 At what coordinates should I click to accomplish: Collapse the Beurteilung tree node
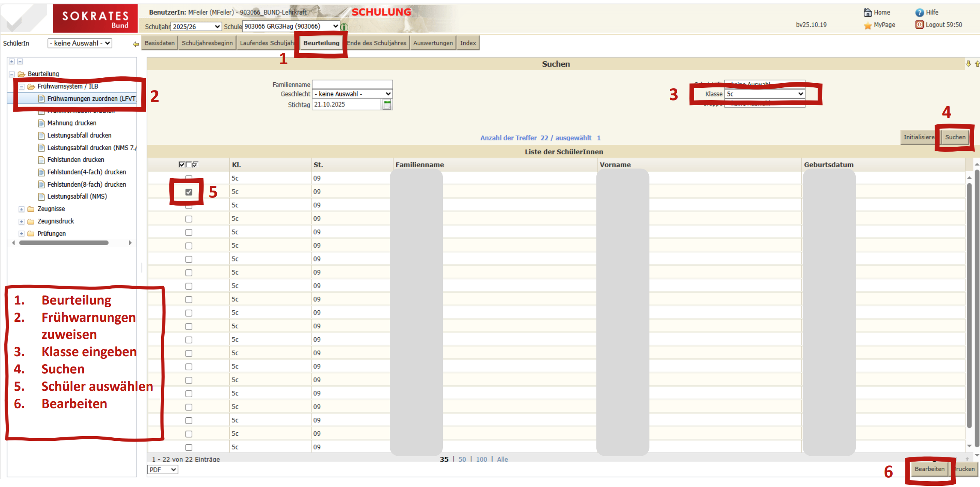(12, 74)
